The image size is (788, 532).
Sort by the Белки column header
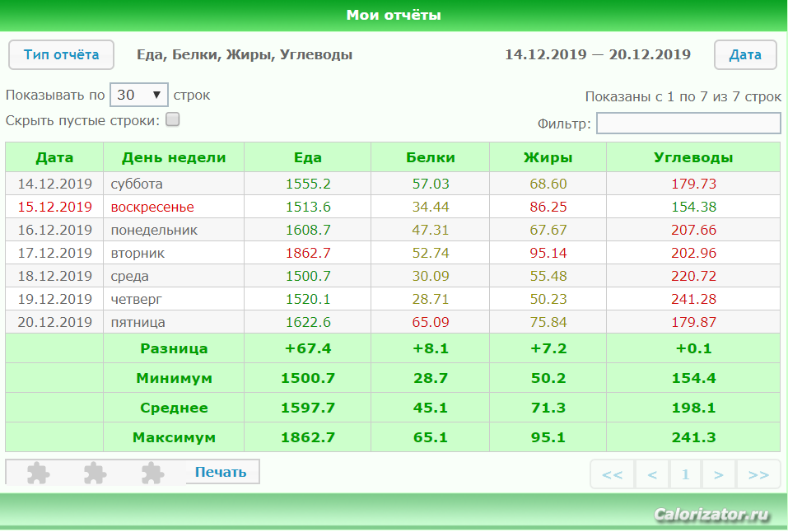[431, 157]
